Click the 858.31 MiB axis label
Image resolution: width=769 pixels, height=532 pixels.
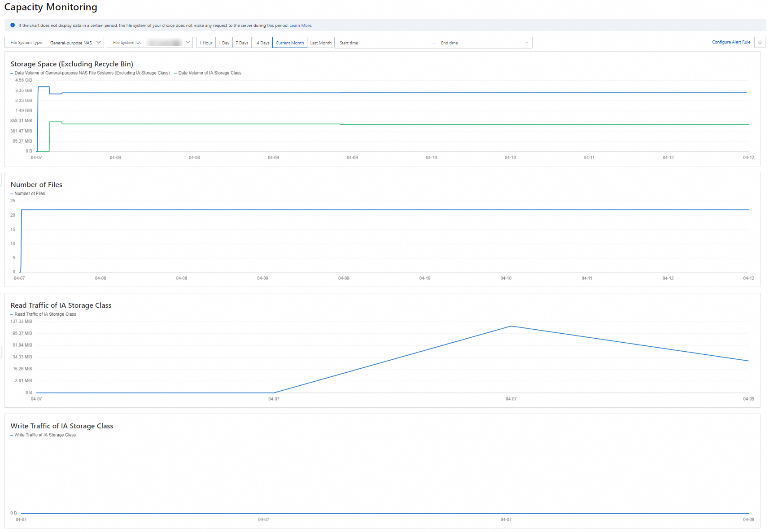point(21,121)
